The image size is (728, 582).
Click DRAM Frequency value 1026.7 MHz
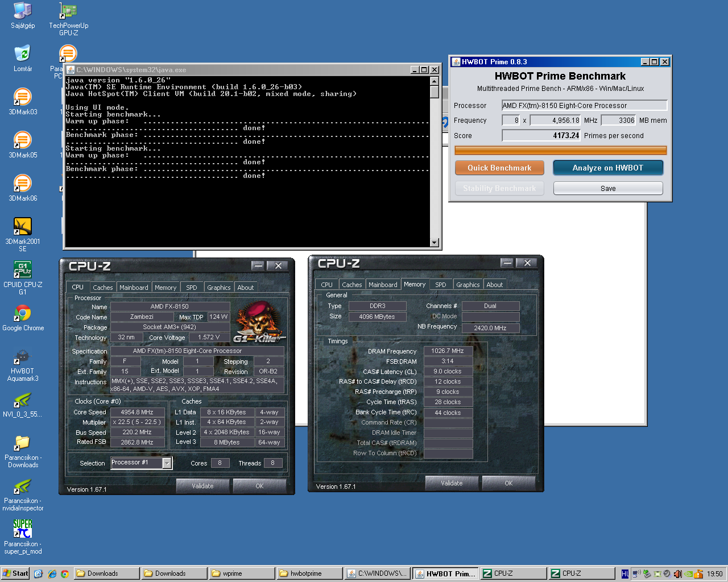[x=448, y=351]
